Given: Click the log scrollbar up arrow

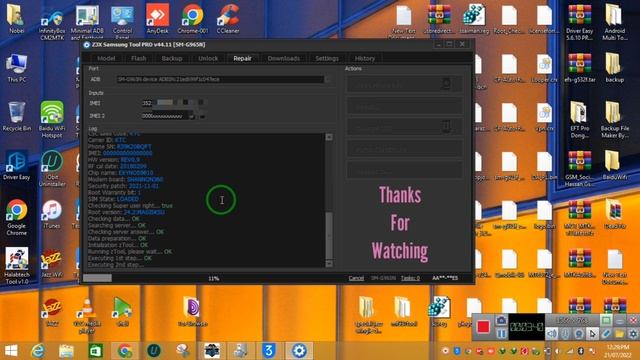Looking at the screenshot, I should (x=329, y=137).
